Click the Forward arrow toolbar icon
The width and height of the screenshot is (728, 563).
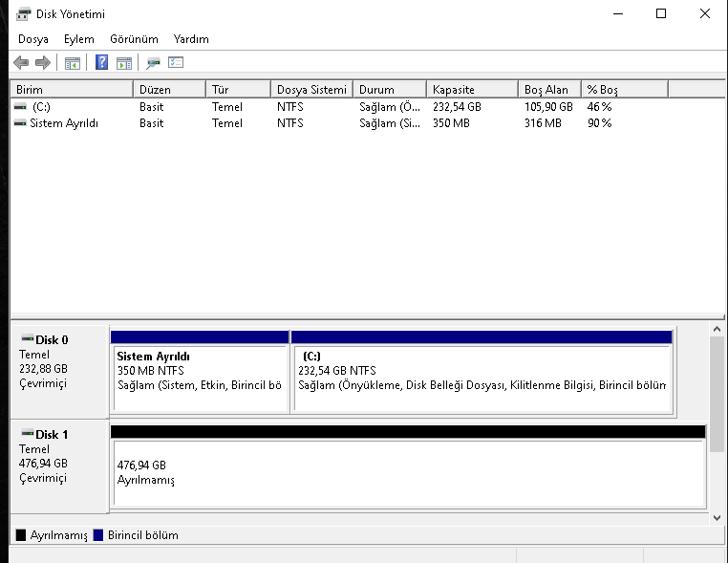[x=42, y=63]
